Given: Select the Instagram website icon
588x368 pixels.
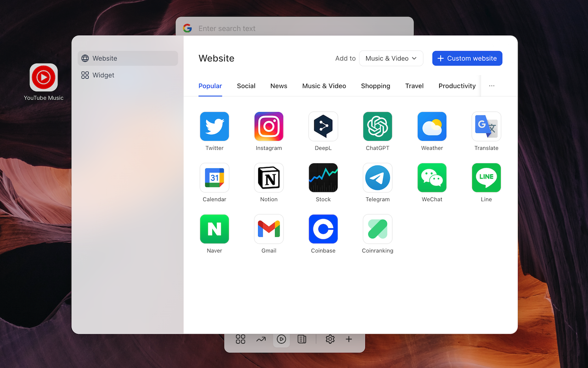Looking at the screenshot, I should 269,126.
